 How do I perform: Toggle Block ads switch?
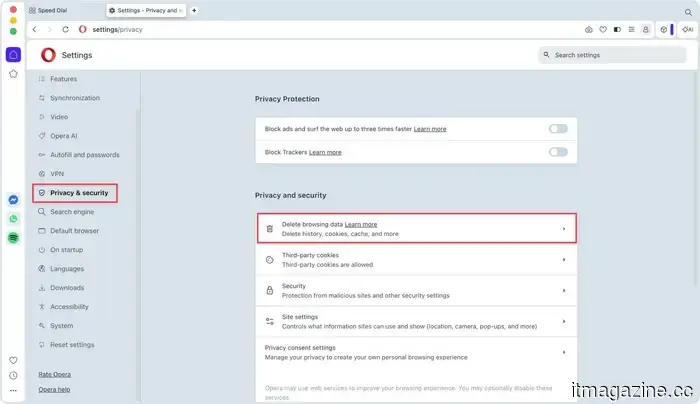coord(558,129)
